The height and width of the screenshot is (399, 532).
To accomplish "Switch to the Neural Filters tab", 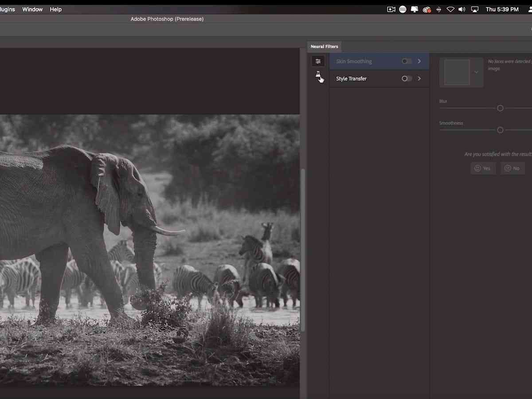I will [324, 47].
